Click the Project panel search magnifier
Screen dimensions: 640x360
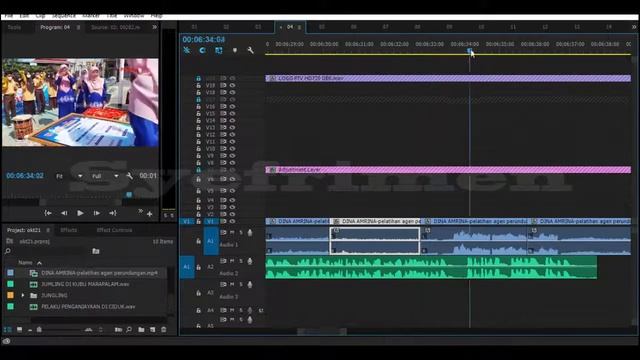pos(8,251)
